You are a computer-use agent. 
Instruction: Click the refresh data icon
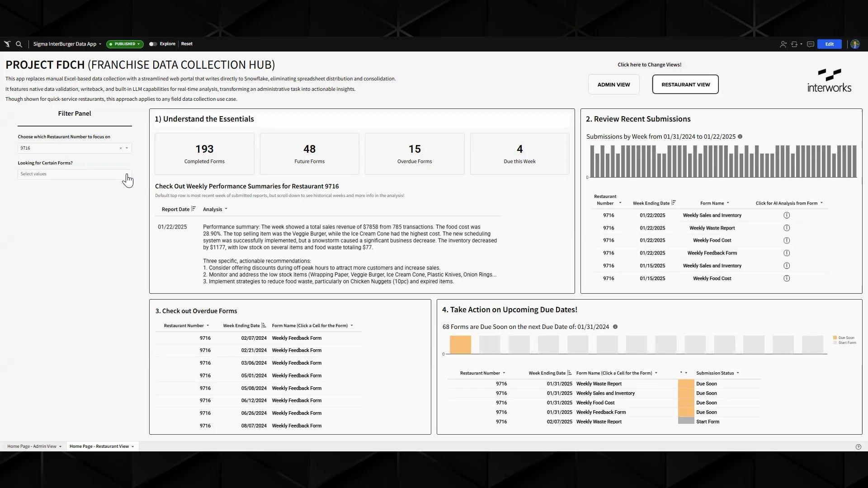coord(794,44)
